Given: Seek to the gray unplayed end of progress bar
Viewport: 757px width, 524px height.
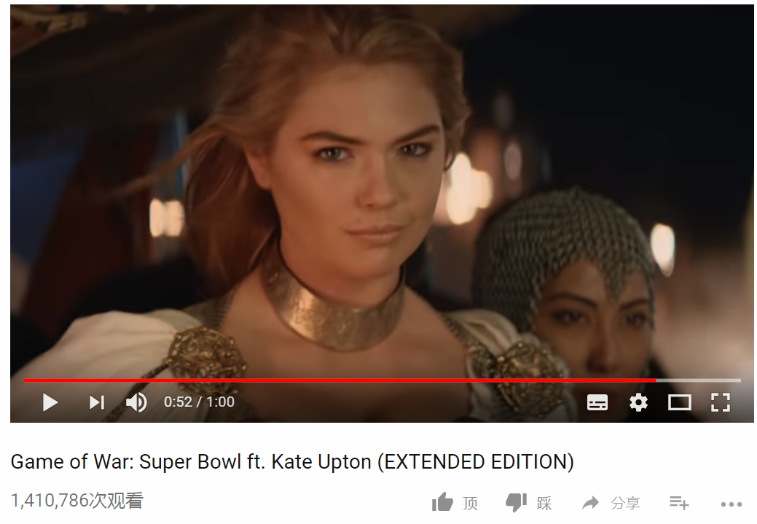Looking at the screenshot, I should pyautogui.click(x=698, y=381).
